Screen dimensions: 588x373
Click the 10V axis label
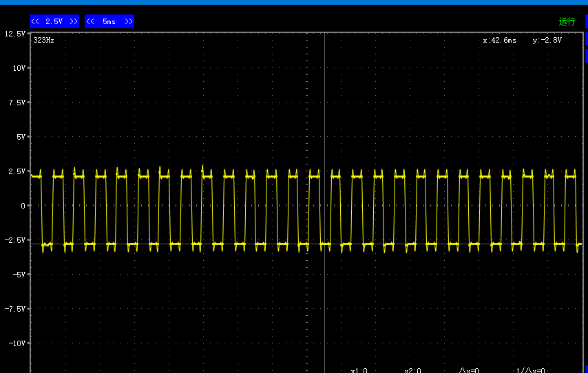click(19, 68)
